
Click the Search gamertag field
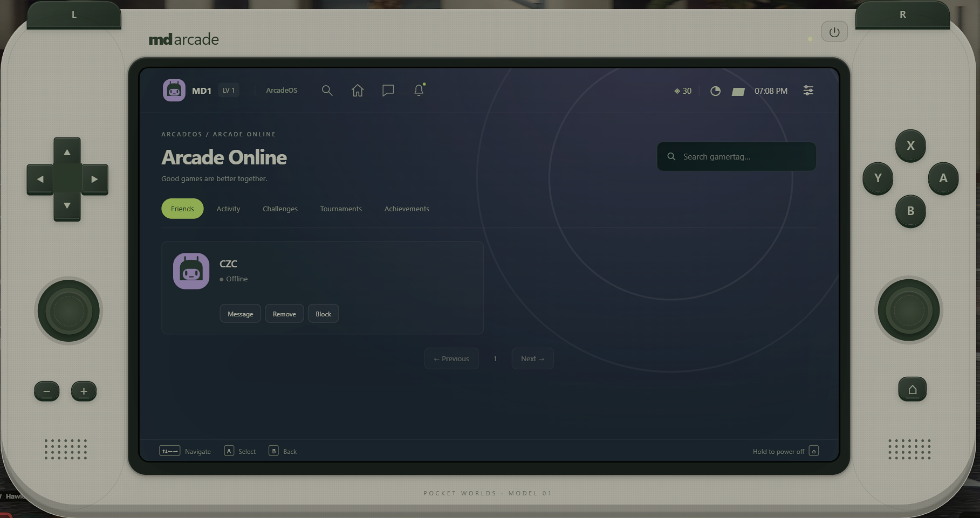(x=736, y=156)
